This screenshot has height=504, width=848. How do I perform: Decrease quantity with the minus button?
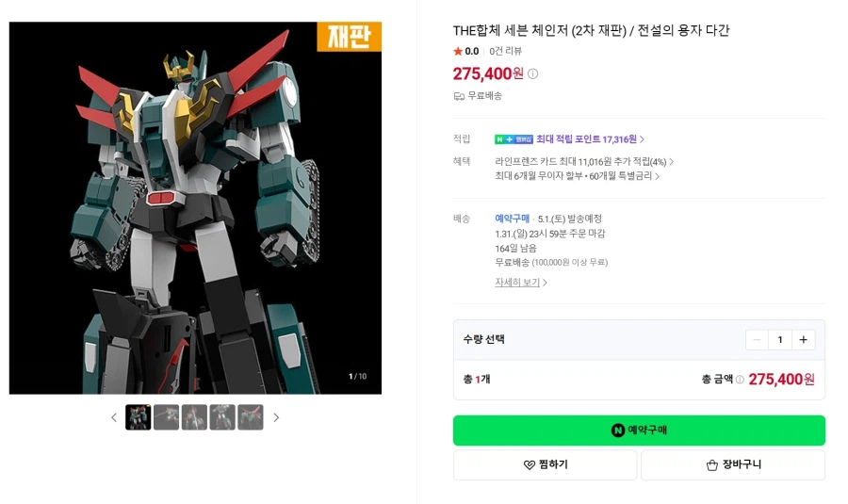pyautogui.click(x=757, y=339)
